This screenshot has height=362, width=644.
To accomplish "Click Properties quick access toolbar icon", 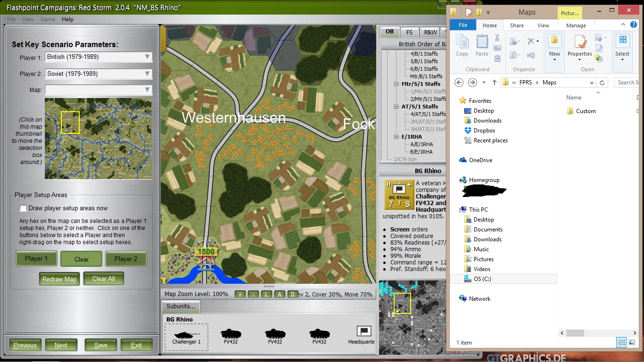I will point(469,12).
